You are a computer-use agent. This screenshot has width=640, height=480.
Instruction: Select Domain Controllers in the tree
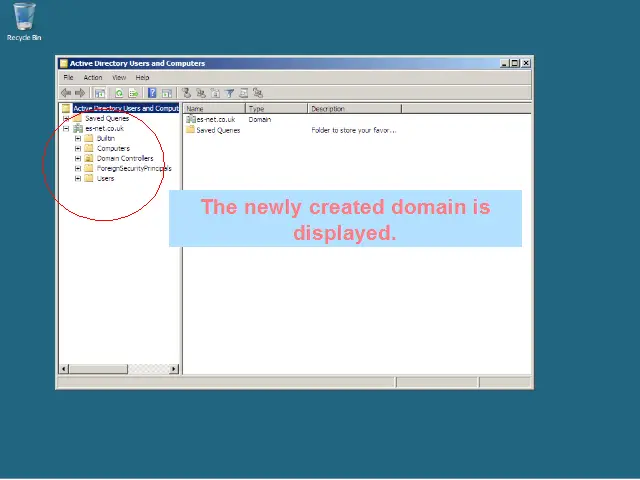pyautogui.click(x=125, y=159)
